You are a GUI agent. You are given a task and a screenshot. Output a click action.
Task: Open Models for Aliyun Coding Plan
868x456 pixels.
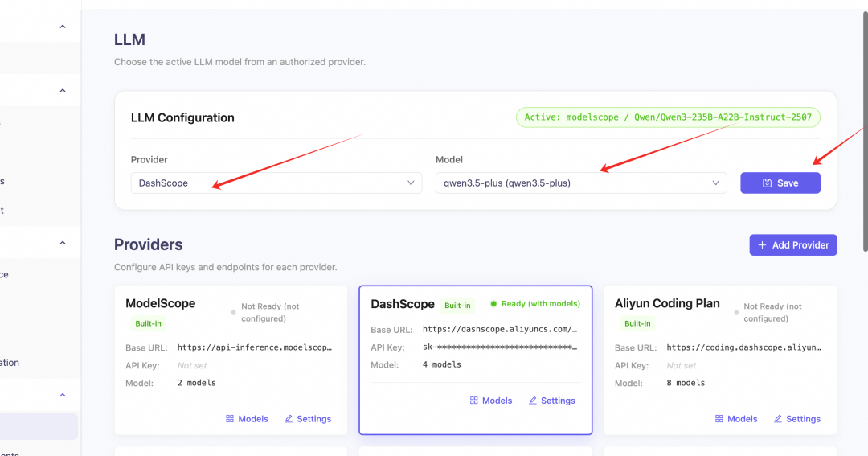(736, 419)
